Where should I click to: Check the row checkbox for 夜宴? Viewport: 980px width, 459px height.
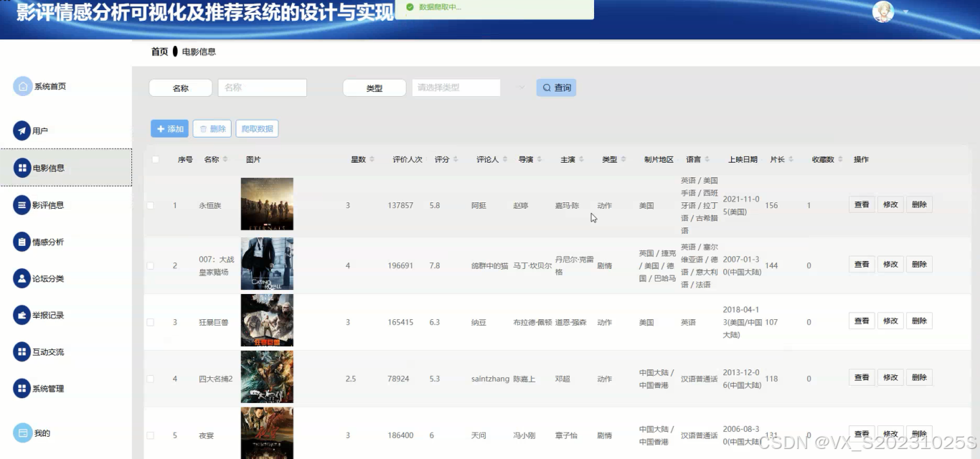point(151,435)
